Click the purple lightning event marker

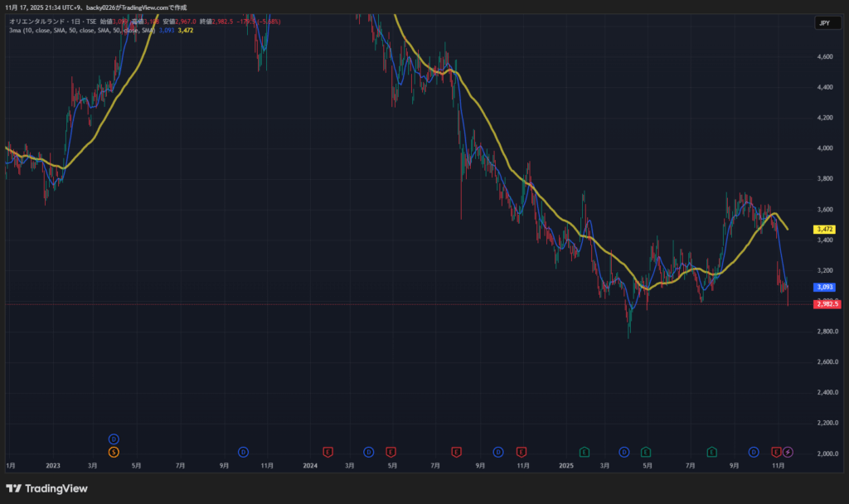[x=788, y=452]
